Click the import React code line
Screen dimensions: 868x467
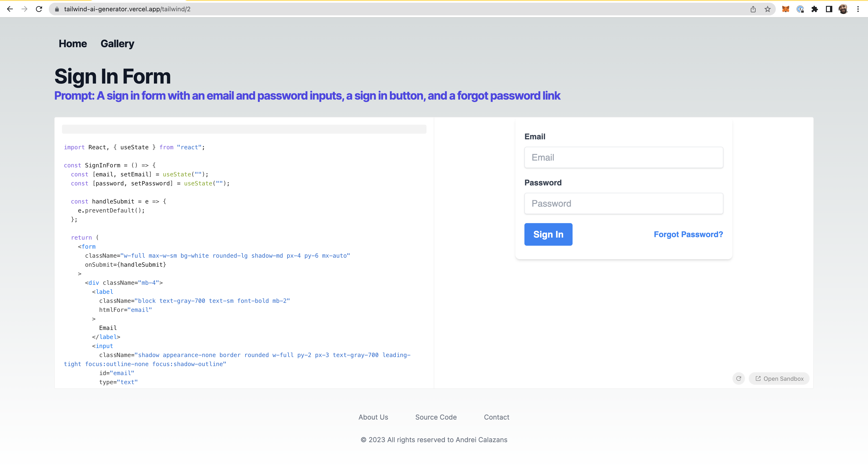pos(134,147)
